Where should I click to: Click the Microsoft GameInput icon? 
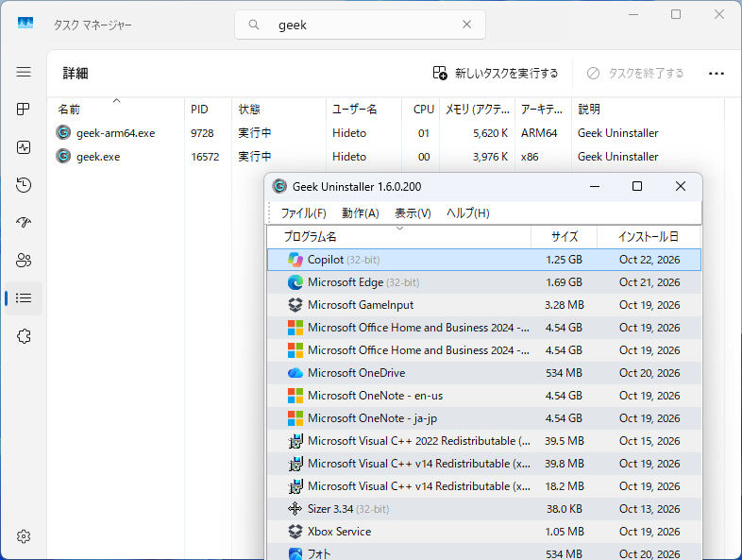pos(295,305)
